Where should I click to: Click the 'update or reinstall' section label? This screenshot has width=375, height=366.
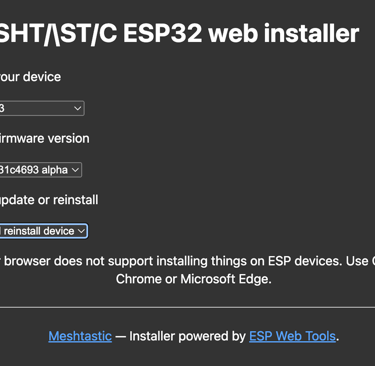pyautogui.click(x=49, y=200)
